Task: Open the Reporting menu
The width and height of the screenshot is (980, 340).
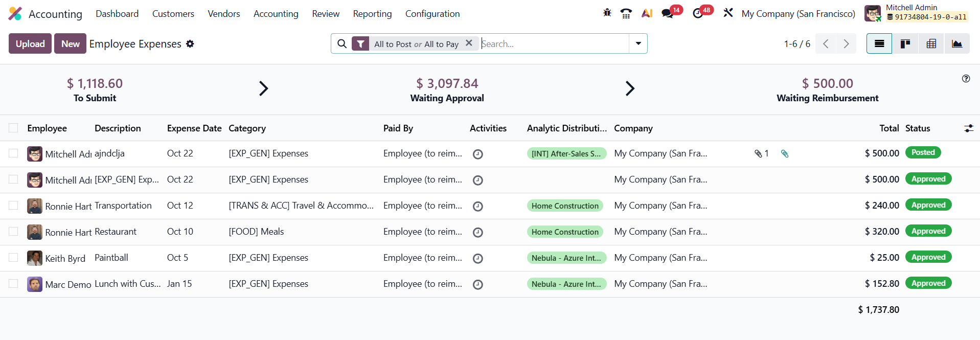Action: tap(372, 14)
